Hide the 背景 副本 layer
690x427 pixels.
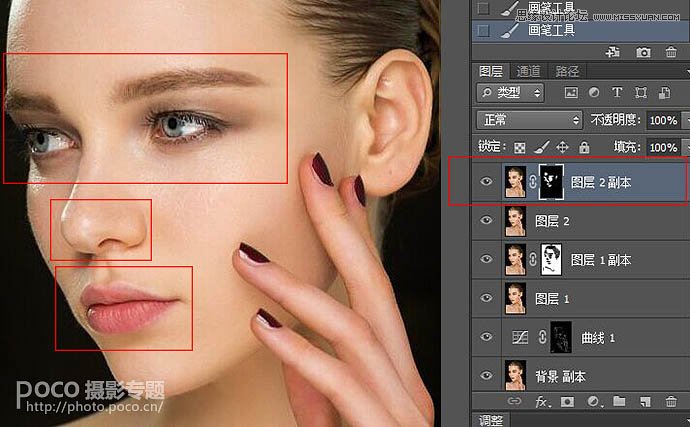487,376
